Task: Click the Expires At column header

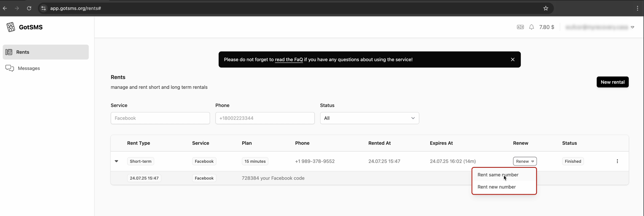Action: click(441, 143)
